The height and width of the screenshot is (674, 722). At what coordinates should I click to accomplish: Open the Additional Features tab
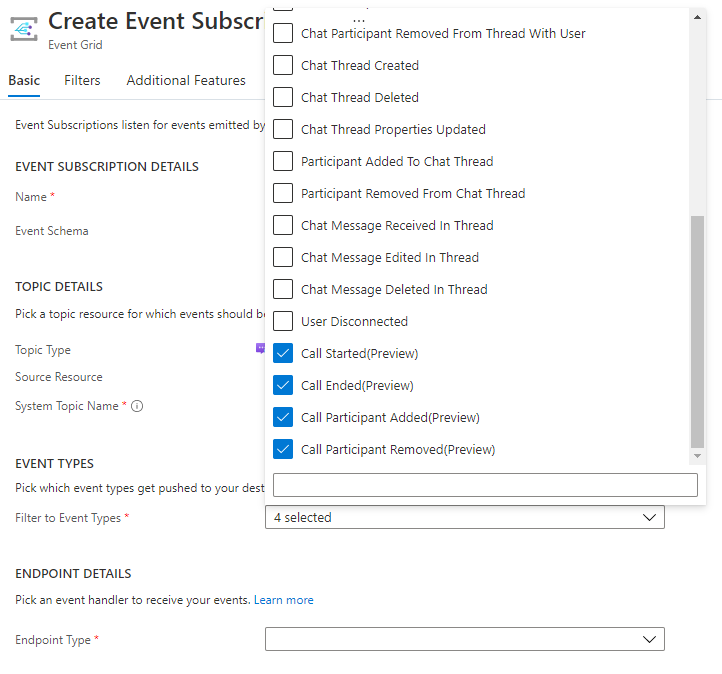(x=186, y=81)
